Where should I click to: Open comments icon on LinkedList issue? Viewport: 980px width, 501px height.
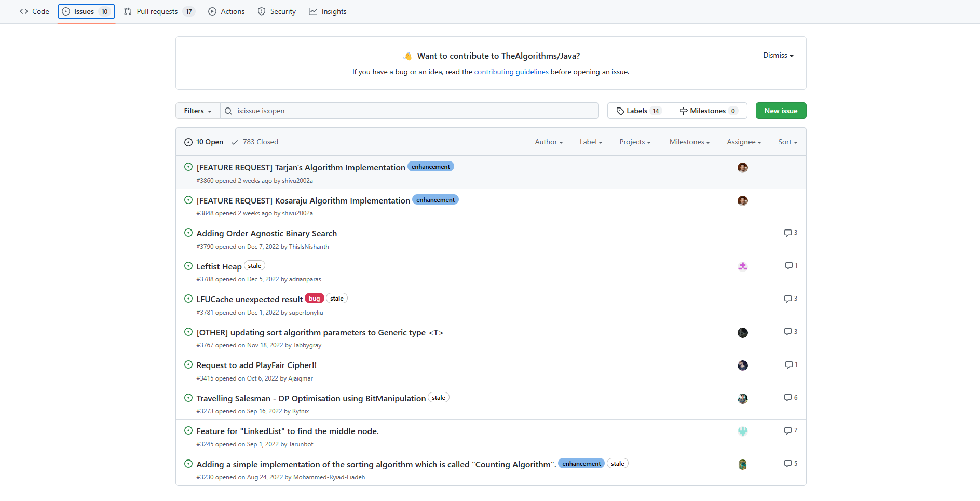point(791,430)
